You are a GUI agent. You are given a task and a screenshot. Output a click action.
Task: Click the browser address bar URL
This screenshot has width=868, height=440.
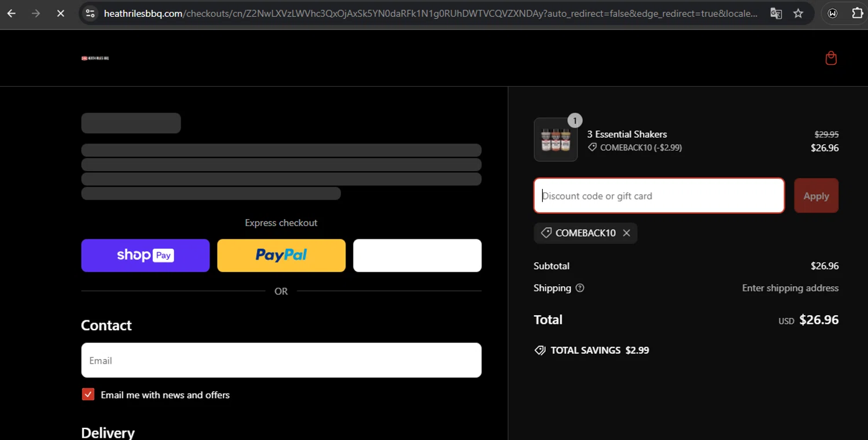point(431,13)
